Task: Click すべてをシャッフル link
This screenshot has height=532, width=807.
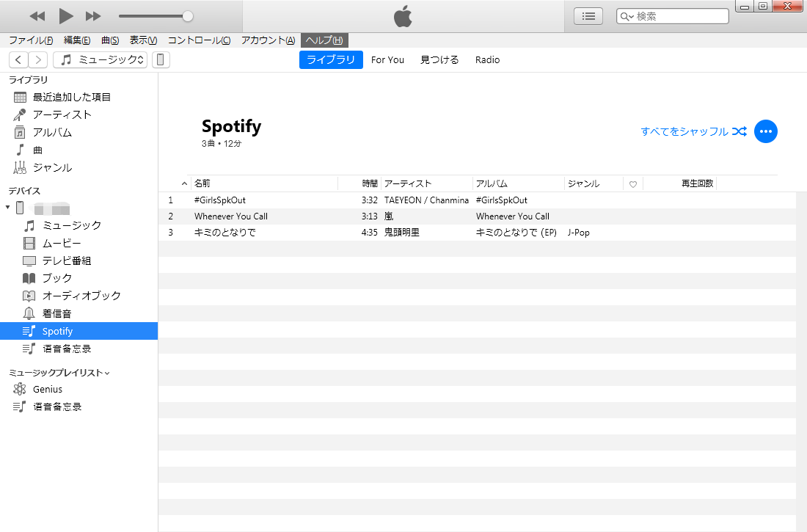Action: [684, 131]
